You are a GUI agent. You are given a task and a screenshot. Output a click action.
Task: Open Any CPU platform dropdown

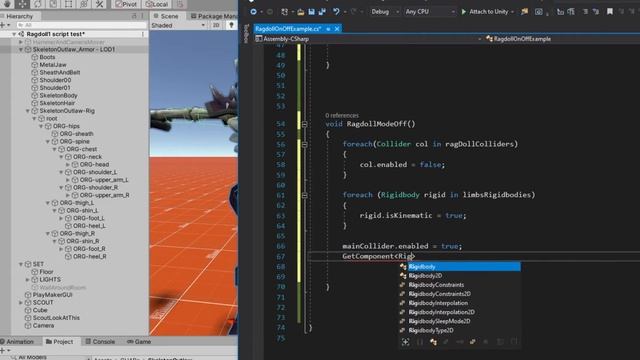tap(430, 12)
